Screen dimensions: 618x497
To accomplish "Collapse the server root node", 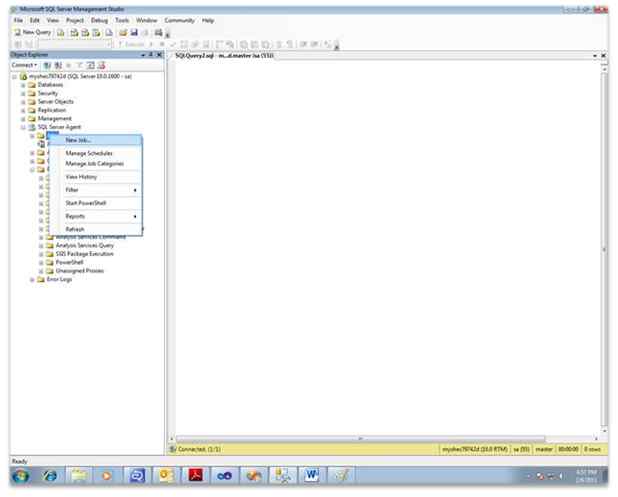I will [x=15, y=76].
